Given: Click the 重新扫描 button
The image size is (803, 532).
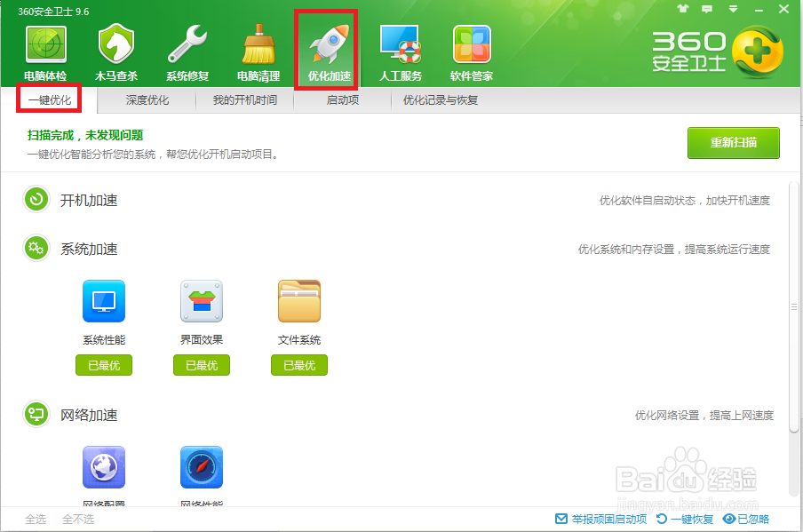Looking at the screenshot, I should click(734, 143).
